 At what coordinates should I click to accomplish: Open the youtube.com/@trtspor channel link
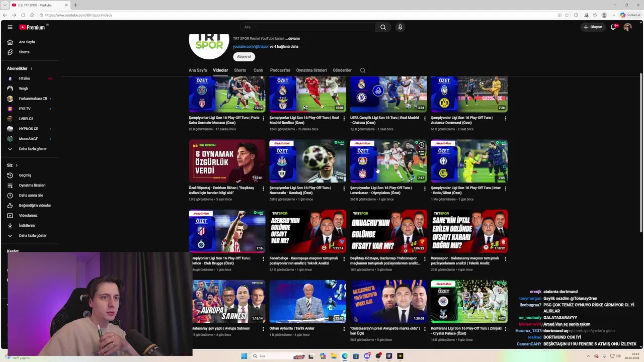tap(251, 47)
